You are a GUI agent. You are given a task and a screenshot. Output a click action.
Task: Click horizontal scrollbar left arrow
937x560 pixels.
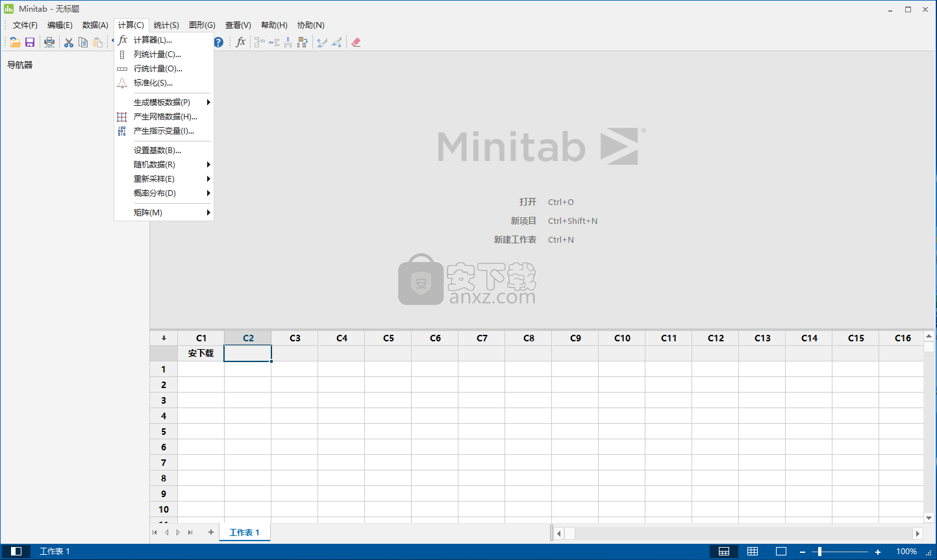[559, 533]
